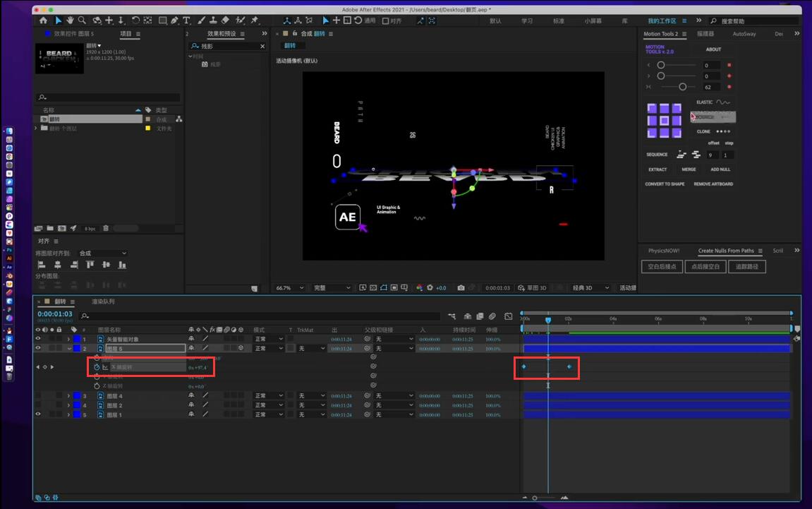Click EXTRACT in Motion Tools

click(658, 169)
